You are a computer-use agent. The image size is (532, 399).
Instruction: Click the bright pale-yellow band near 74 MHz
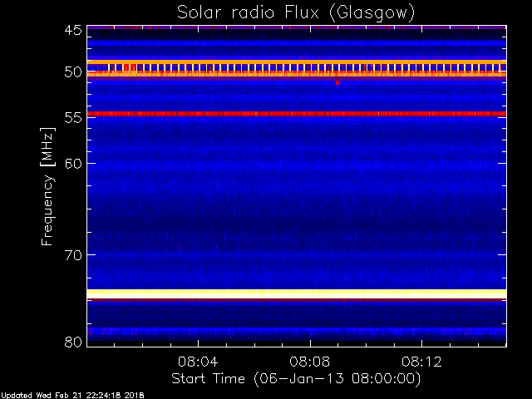297,293
